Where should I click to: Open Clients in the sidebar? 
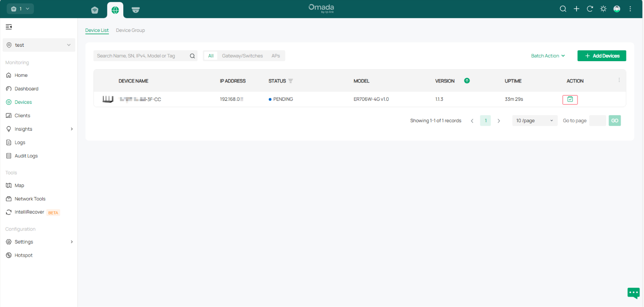pos(22,116)
